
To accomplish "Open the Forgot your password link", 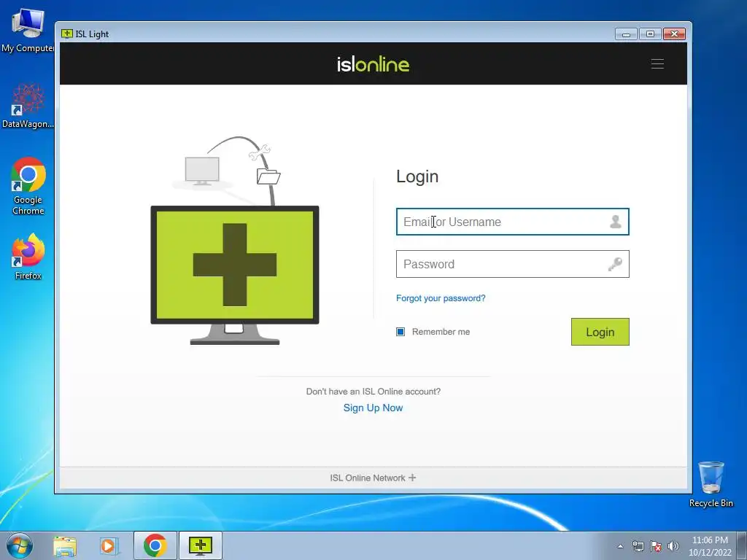I will click(441, 298).
